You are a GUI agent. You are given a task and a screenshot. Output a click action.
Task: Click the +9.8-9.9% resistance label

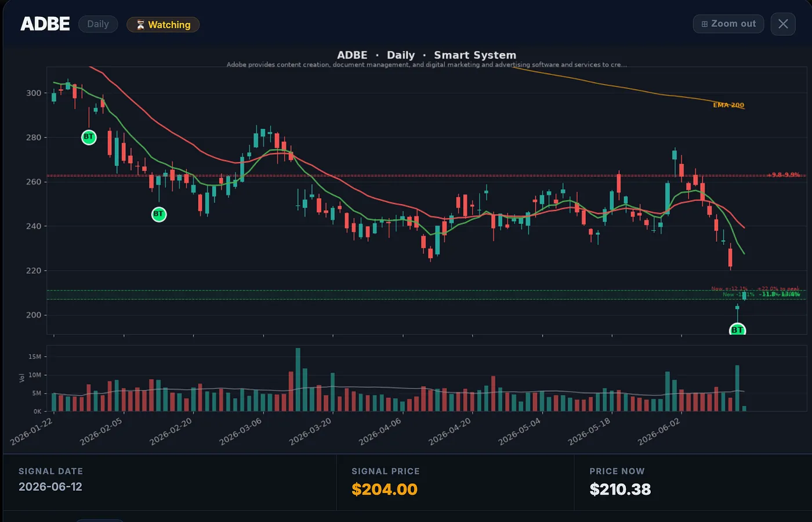(784, 175)
